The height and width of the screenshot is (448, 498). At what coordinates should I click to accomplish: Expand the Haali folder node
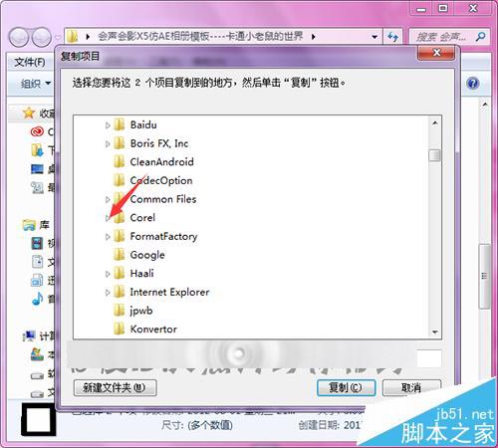(x=108, y=274)
